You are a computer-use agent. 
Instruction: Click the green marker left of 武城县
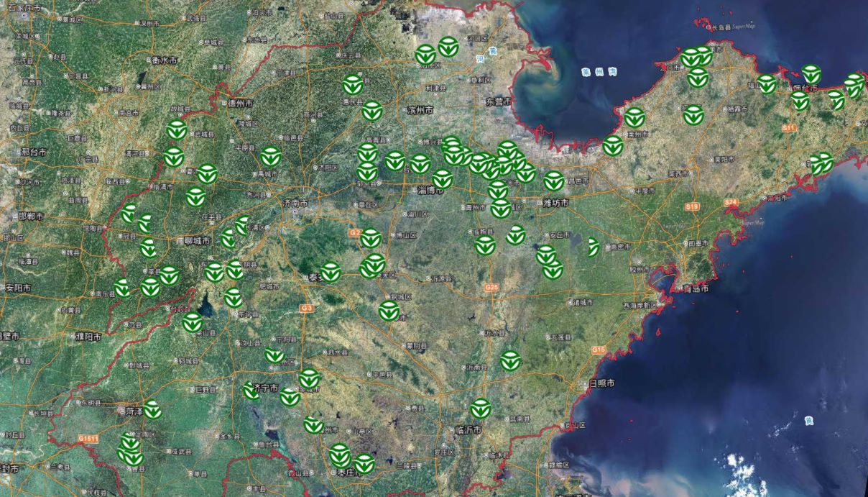click(177, 130)
